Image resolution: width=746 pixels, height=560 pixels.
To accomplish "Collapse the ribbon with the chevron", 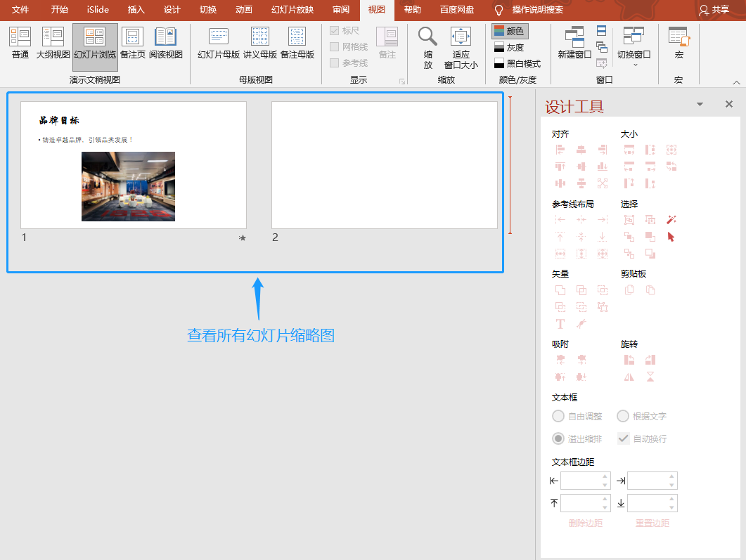I will (736, 82).
